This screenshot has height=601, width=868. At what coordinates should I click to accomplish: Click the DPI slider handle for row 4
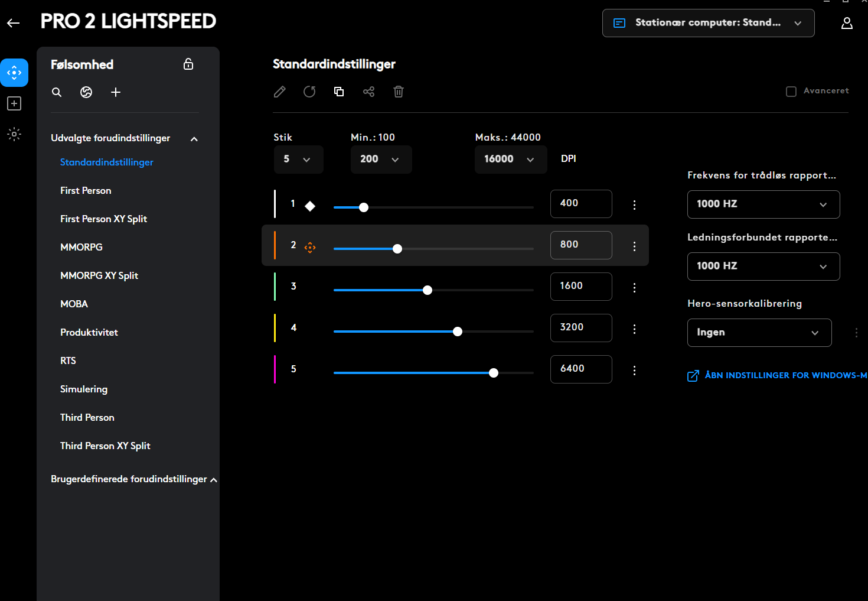tap(458, 332)
